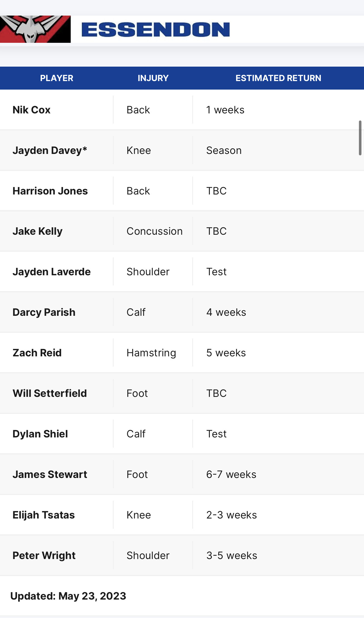Click Darcy Parish's 4 weeks return
This screenshot has width=364, height=618.
click(226, 312)
